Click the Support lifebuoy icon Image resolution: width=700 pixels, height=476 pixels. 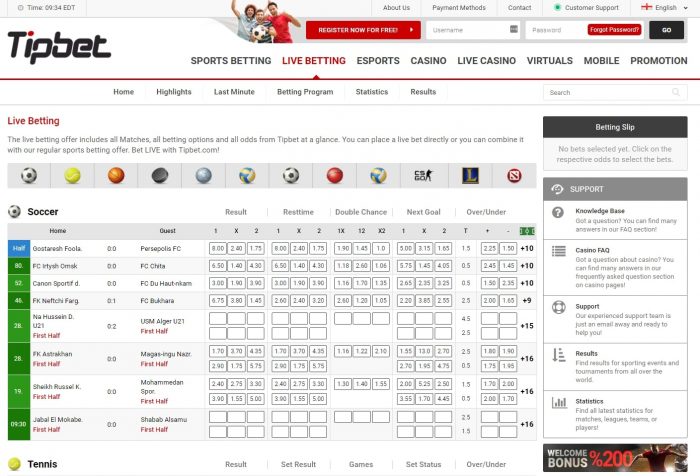click(x=559, y=307)
